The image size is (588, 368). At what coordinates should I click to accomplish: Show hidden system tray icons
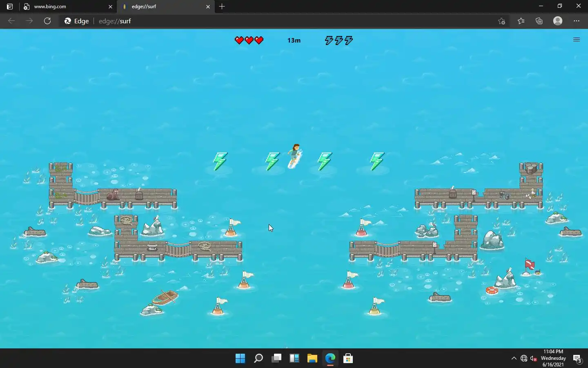point(514,359)
